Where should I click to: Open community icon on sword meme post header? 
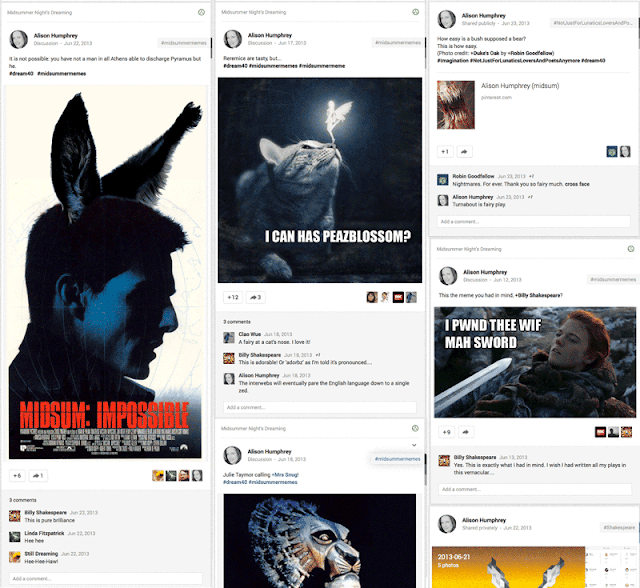tap(631, 249)
